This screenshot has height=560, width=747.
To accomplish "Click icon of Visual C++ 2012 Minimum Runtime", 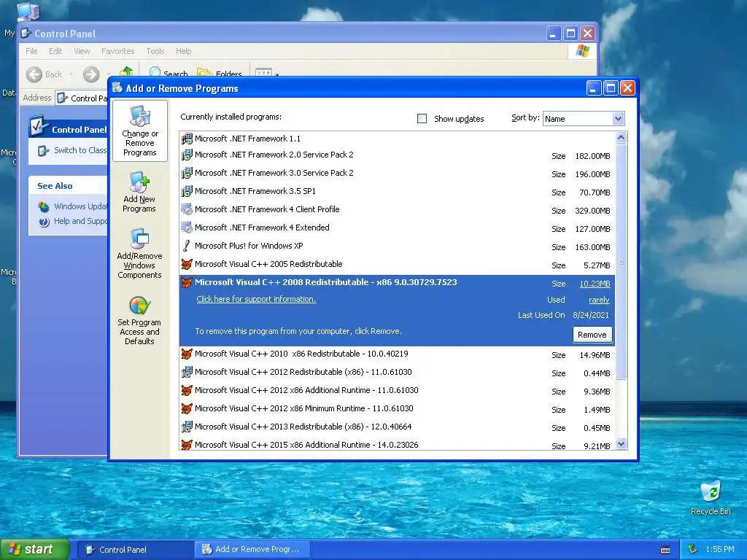I will [x=187, y=408].
